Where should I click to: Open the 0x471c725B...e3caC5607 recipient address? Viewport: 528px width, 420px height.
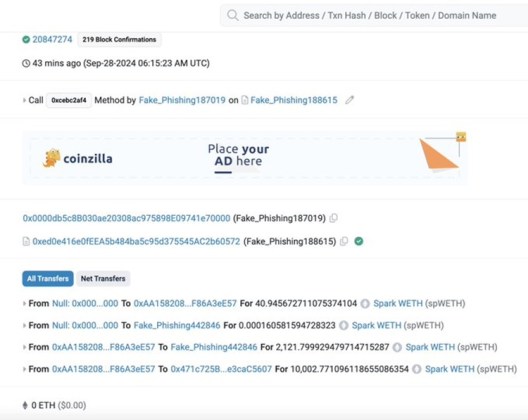point(221,369)
